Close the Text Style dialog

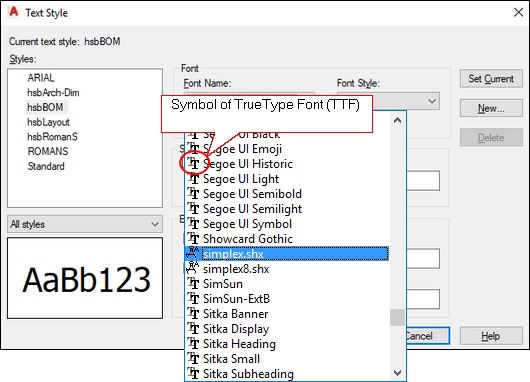[x=519, y=13]
